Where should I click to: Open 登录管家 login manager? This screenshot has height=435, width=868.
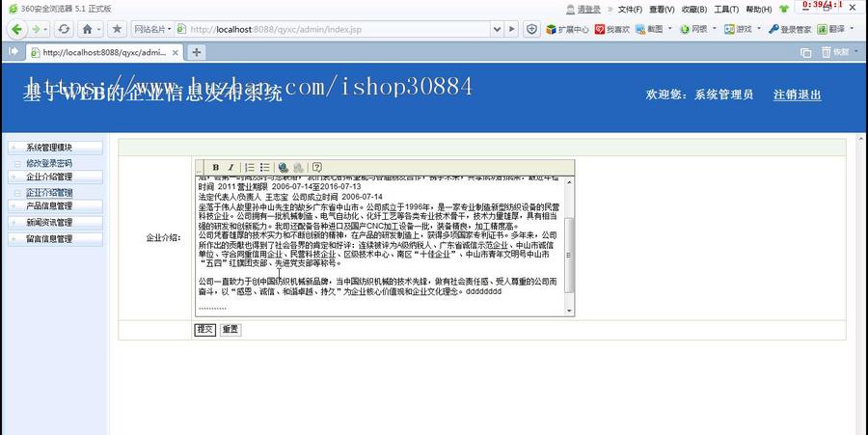coord(790,29)
